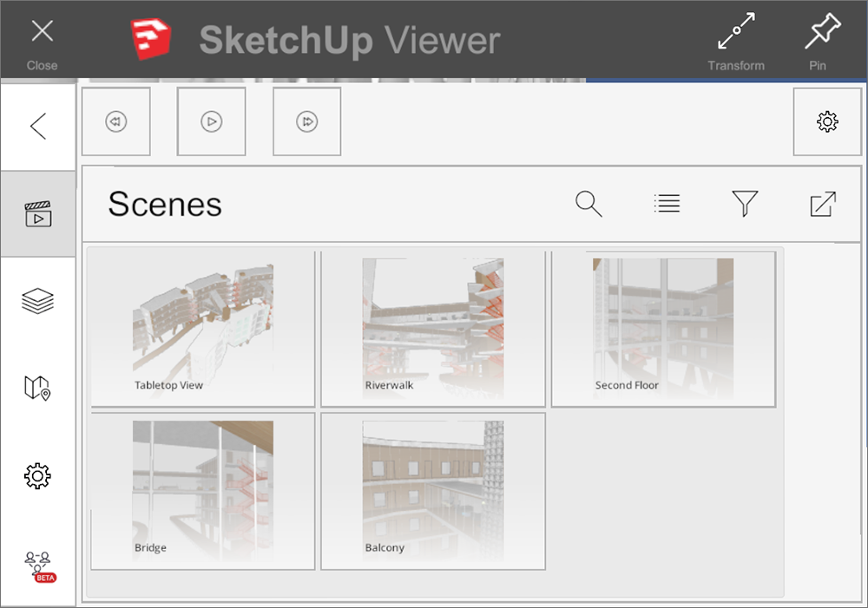The width and height of the screenshot is (868, 608).
Task: Select the Bridge scene thumbnail
Action: pos(202,491)
